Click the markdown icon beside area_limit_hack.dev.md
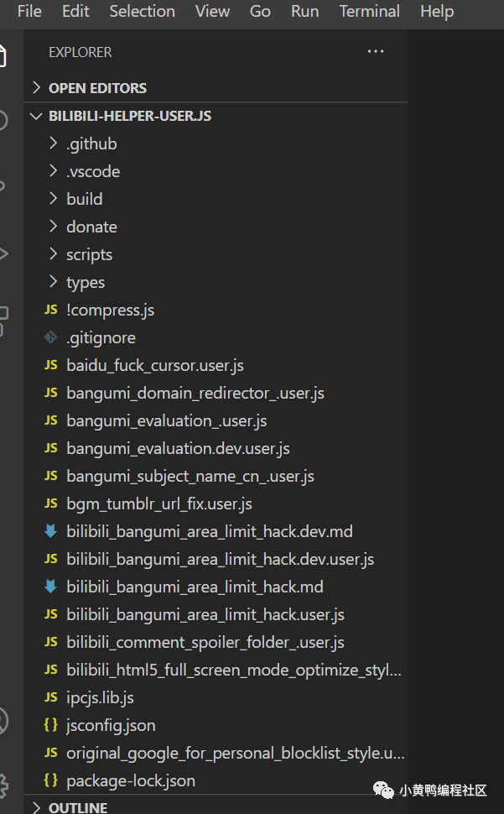Screen dimensions: 504x814 [51, 531]
